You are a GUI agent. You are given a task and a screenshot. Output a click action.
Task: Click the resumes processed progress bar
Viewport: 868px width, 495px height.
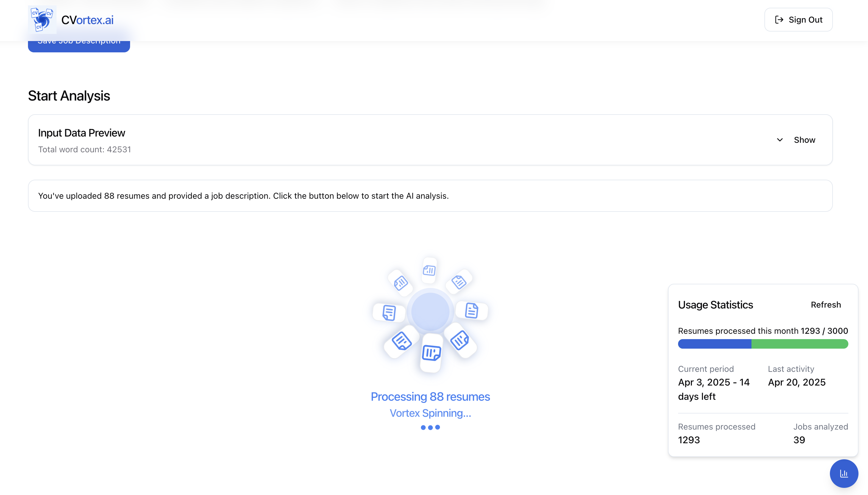click(x=763, y=344)
